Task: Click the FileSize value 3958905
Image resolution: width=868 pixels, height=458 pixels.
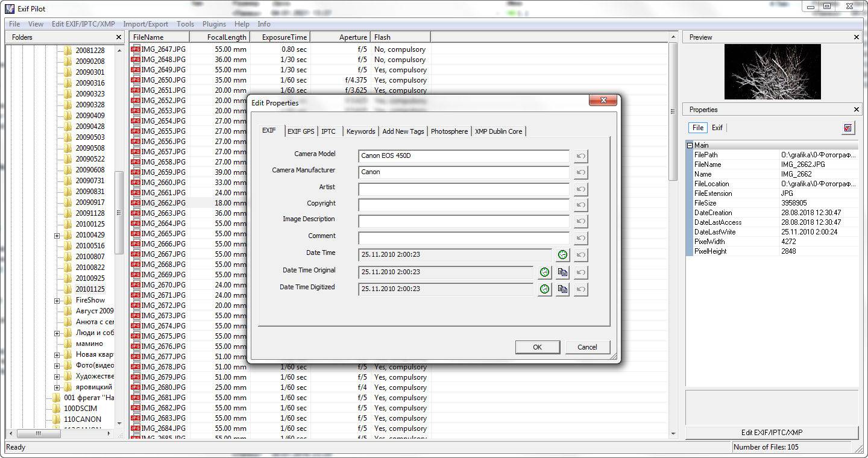Action: click(794, 203)
